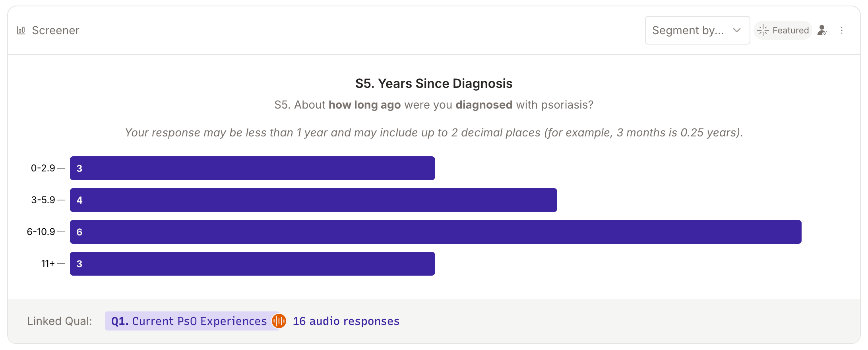Image resolution: width=868 pixels, height=350 pixels.
Task: Click 16 audio responses
Action: point(346,321)
